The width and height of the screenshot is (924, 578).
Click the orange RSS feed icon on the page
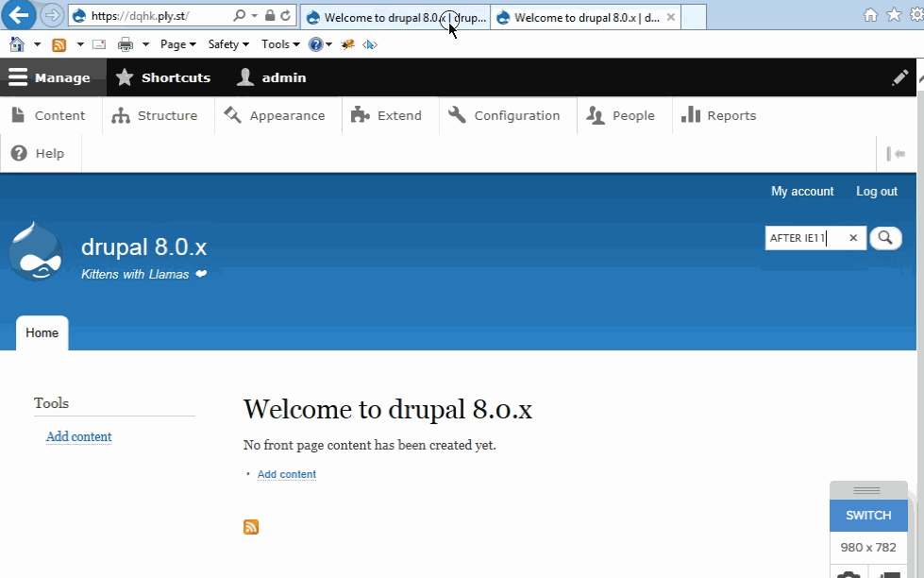click(x=251, y=527)
